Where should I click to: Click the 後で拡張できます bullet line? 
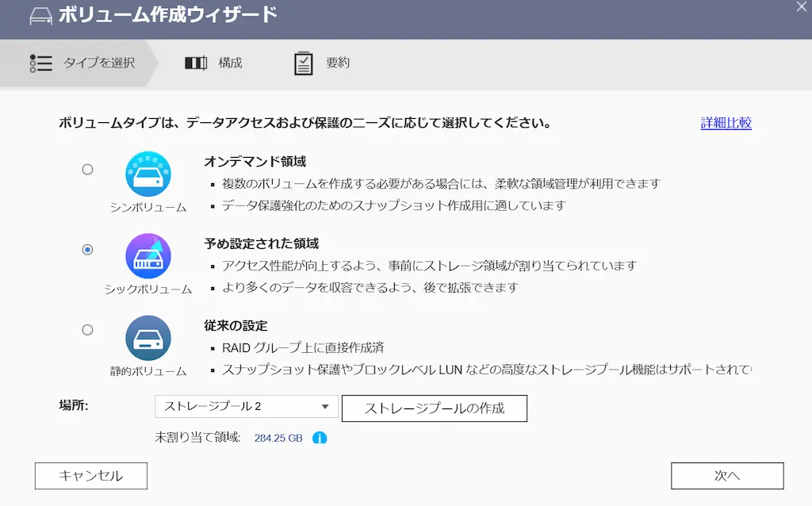[370, 287]
